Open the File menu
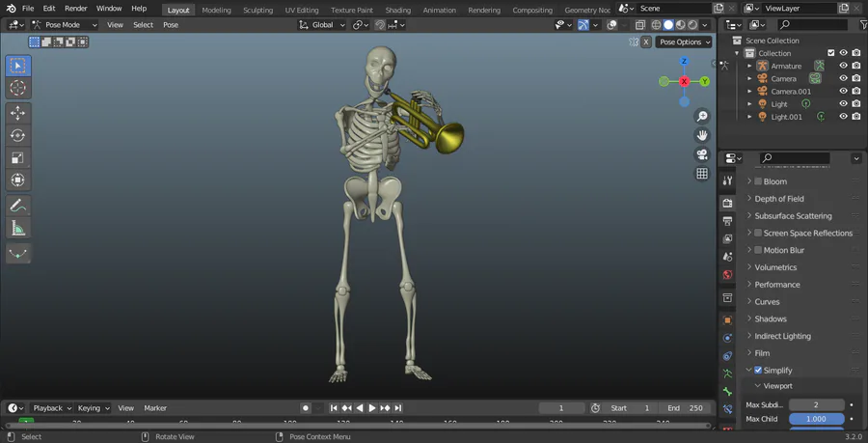868x443 pixels. pos(28,9)
